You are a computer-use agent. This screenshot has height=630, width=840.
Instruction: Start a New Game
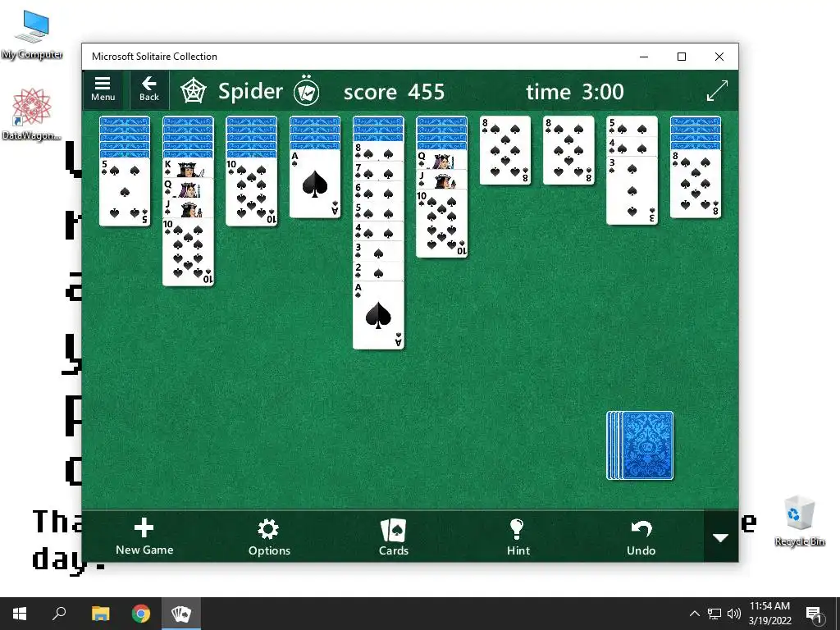pyautogui.click(x=144, y=536)
